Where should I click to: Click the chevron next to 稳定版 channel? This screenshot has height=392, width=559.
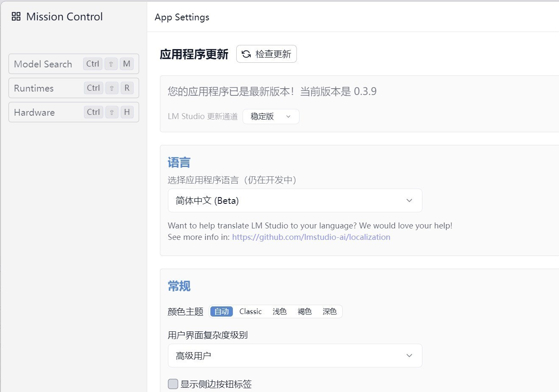tap(288, 117)
